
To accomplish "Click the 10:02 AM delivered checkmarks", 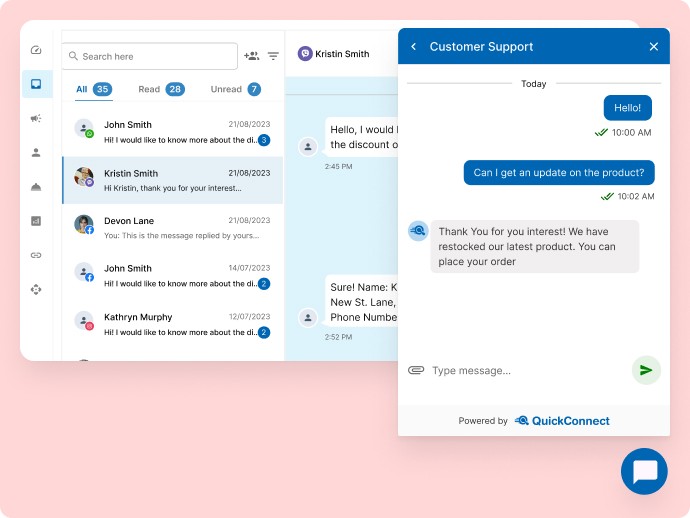I will click(x=607, y=196).
